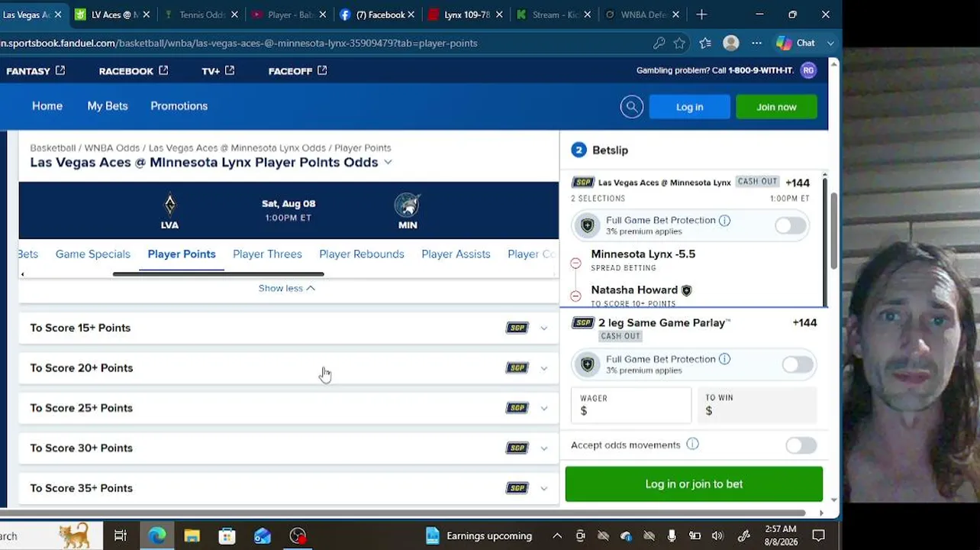Click the Join now button

point(776,107)
